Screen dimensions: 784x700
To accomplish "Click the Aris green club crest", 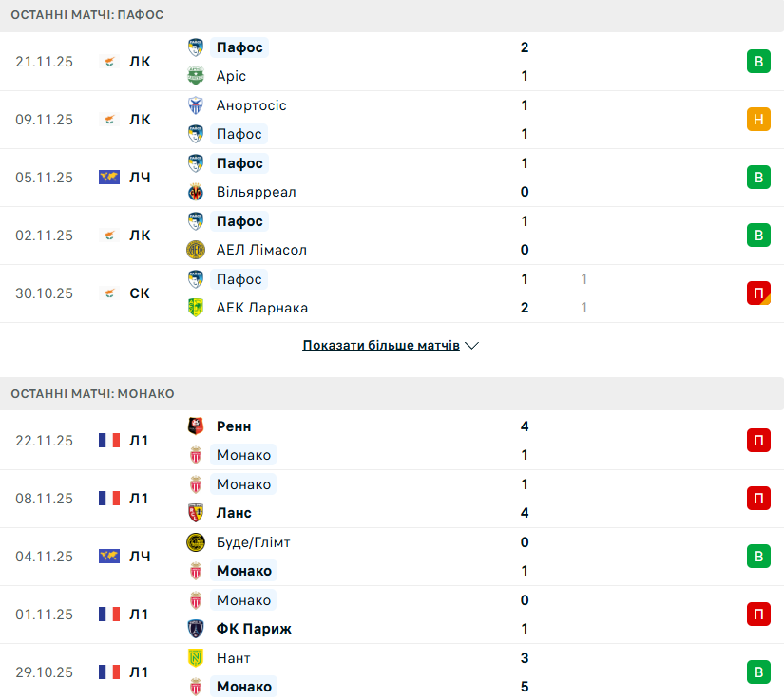I will pos(196,76).
